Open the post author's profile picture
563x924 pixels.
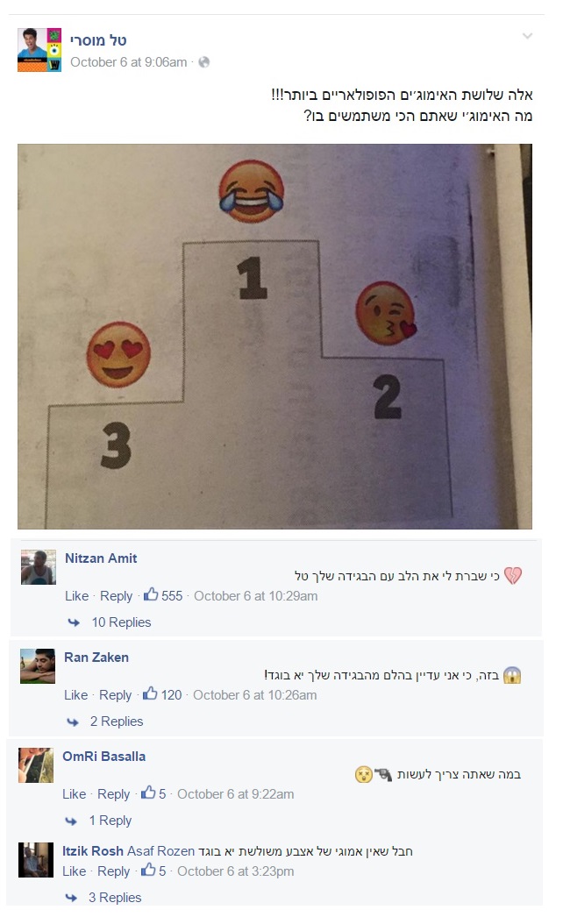[x=39, y=49]
